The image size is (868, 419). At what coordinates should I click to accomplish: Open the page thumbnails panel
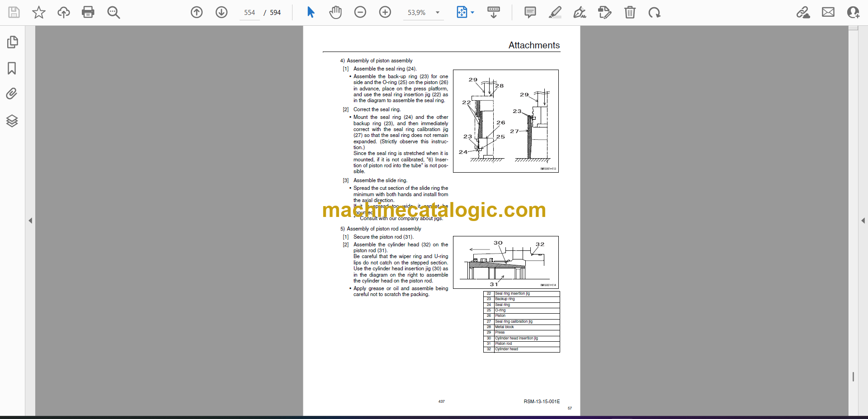point(12,42)
